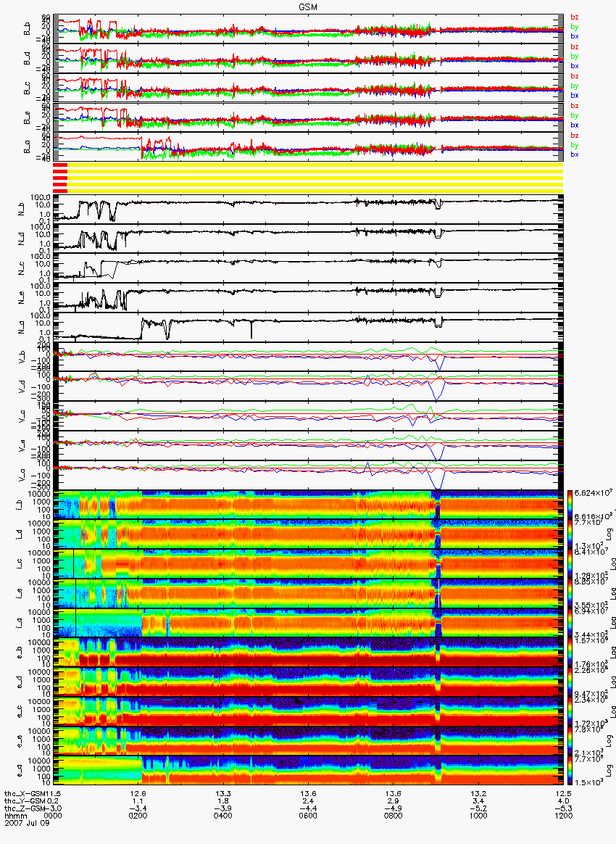The height and width of the screenshot is (844, 616).
Task: Select the B_a axis label
Action: point(27,147)
